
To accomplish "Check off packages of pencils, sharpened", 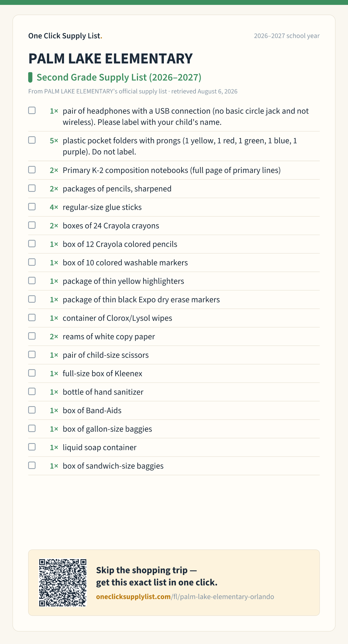I will point(32,188).
